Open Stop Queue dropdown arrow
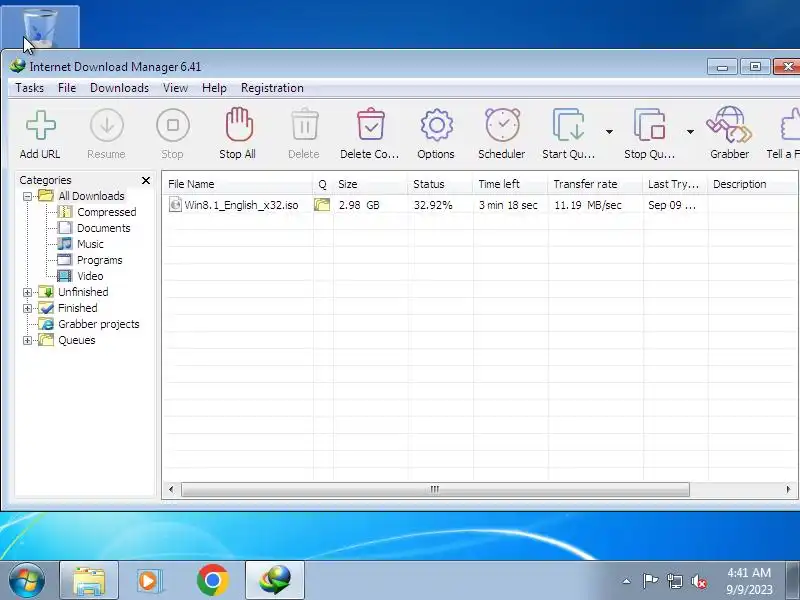The image size is (800, 600). pyautogui.click(x=690, y=132)
